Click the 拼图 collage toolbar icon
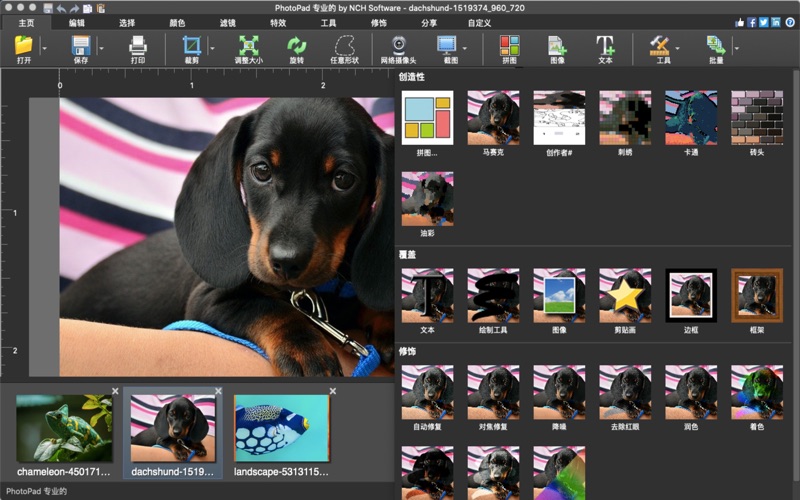800x500 pixels. [x=509, y=46]
